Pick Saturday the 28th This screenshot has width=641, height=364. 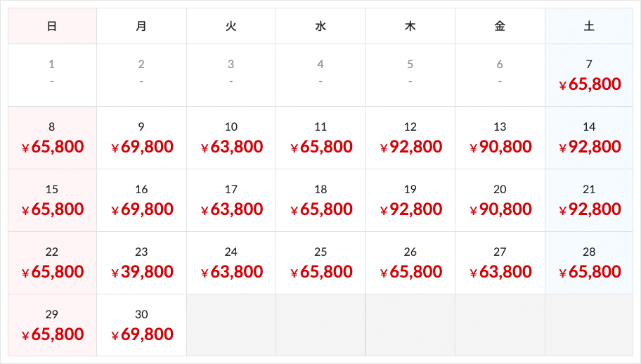pyautogui.click(x=589, y=263)
